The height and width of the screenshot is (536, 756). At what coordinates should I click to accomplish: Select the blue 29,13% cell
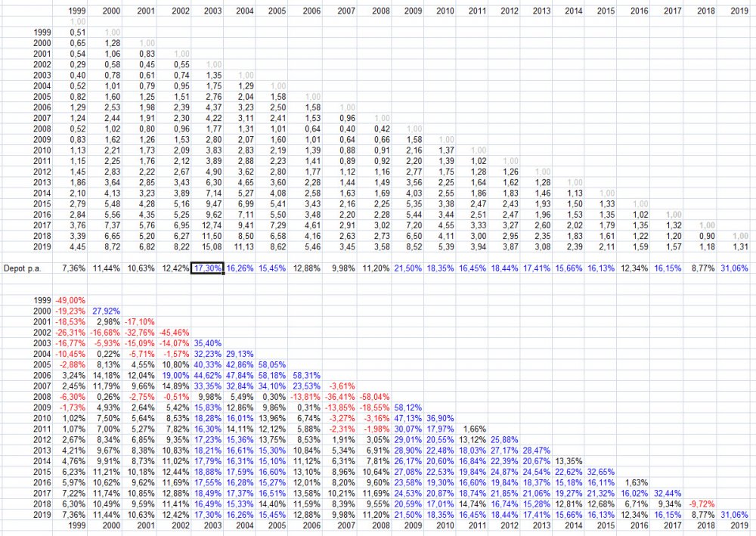coord(240,354)
